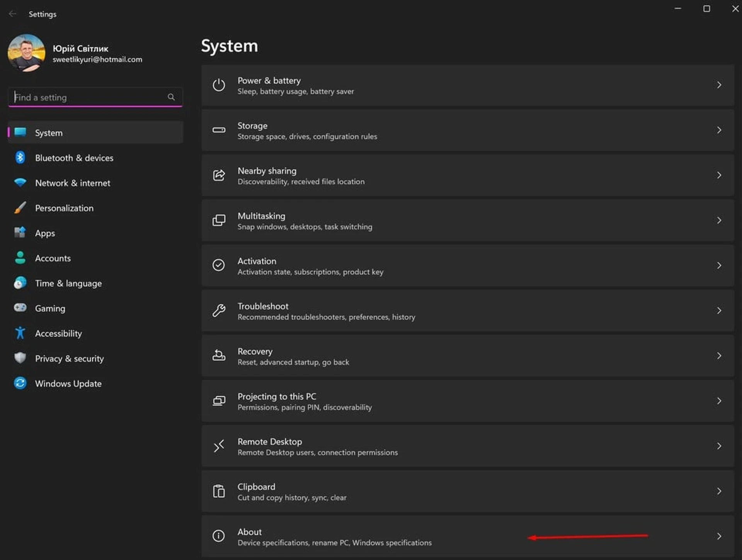Select Apps label in sidebar
The image size is (742, 560).
tap(45, 233)
